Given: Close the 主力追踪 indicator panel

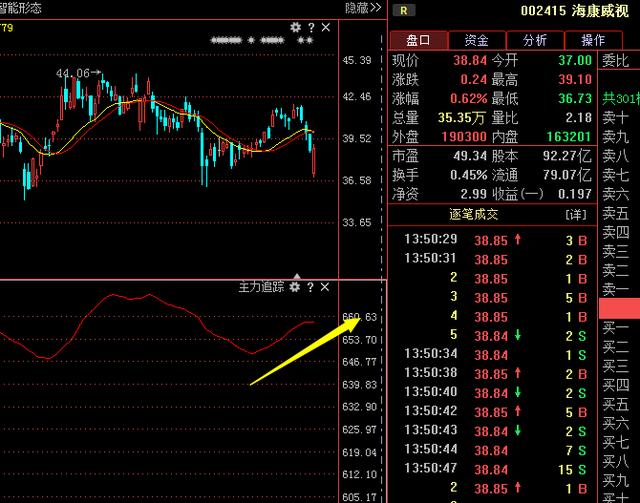Looking at the screenshot, I should [x=325, y=287].
